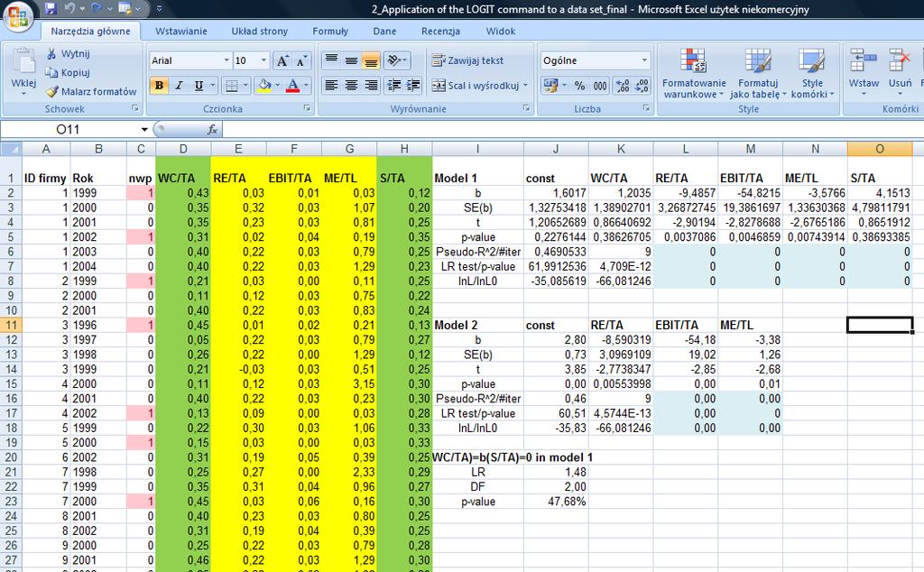Save workbook via Quick Access floppy icon
The image size is (924, 572).
(x=51, y=9)
